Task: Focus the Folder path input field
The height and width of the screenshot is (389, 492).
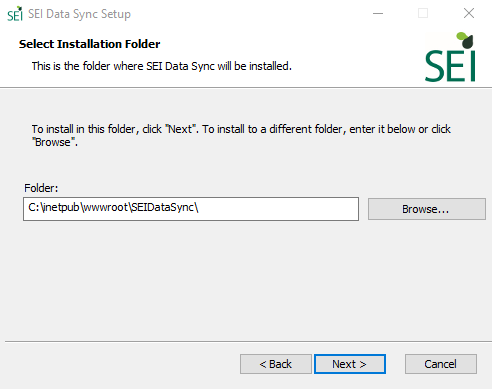Action: (191, 209)
